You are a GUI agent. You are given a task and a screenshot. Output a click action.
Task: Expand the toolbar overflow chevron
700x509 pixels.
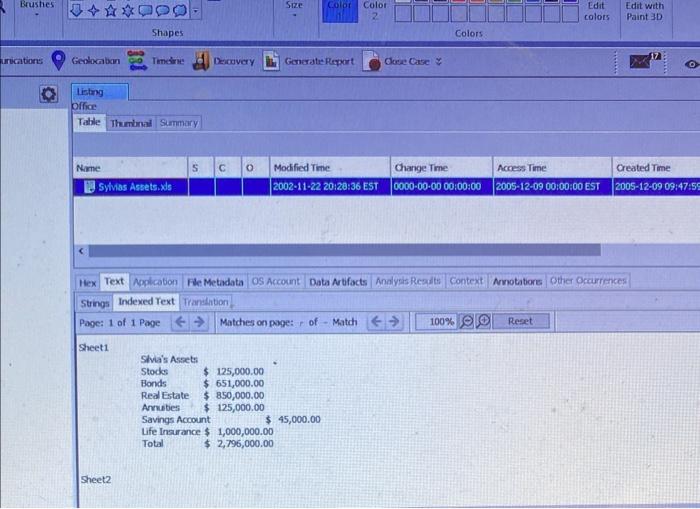pyautogui.click(x=439, y=62)
